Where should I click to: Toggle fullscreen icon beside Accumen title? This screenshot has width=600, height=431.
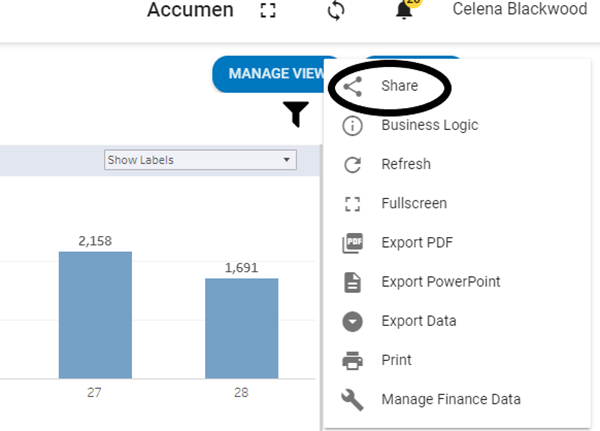pyautogui.click(x=267, y=11)
